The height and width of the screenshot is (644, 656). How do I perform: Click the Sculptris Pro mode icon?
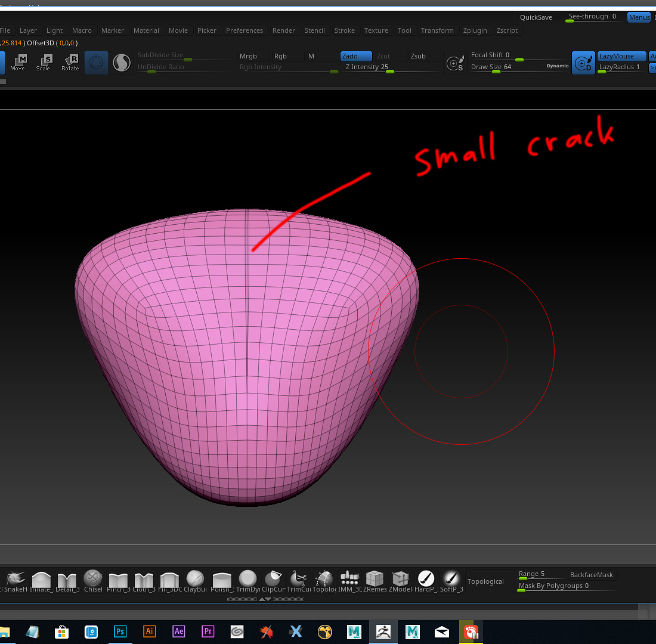(x=96, y=63)
